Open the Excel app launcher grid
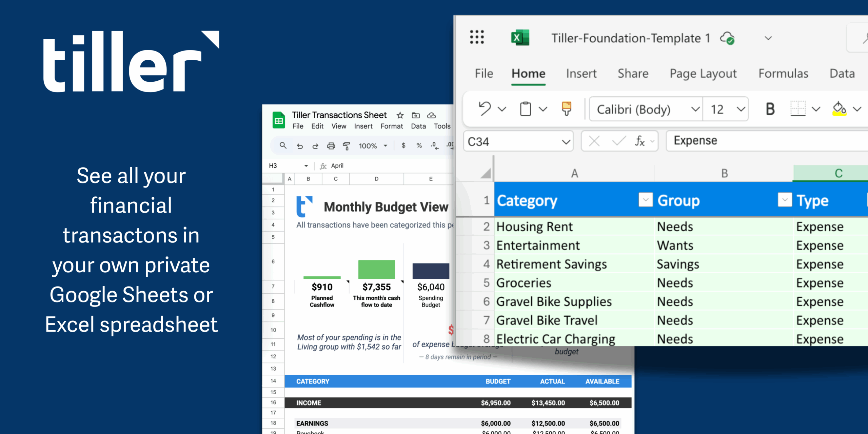The height and width of the screenshot is (434, 868). 477,37
